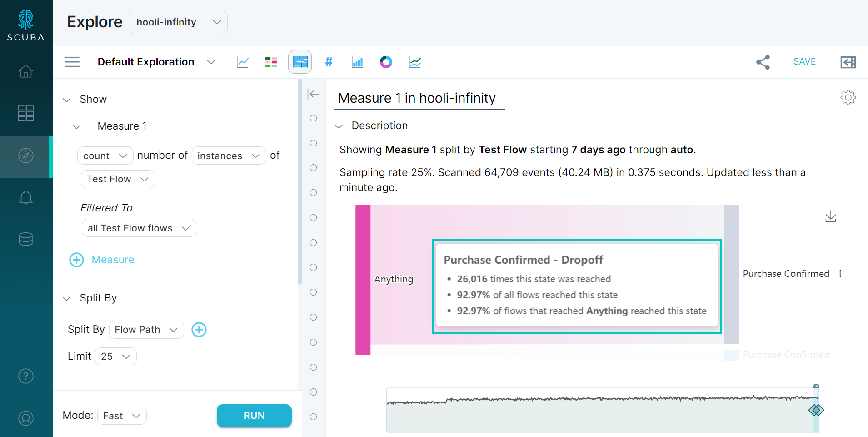Open the all Test Flow flows filter dropdown

click(x=139, y=228)
